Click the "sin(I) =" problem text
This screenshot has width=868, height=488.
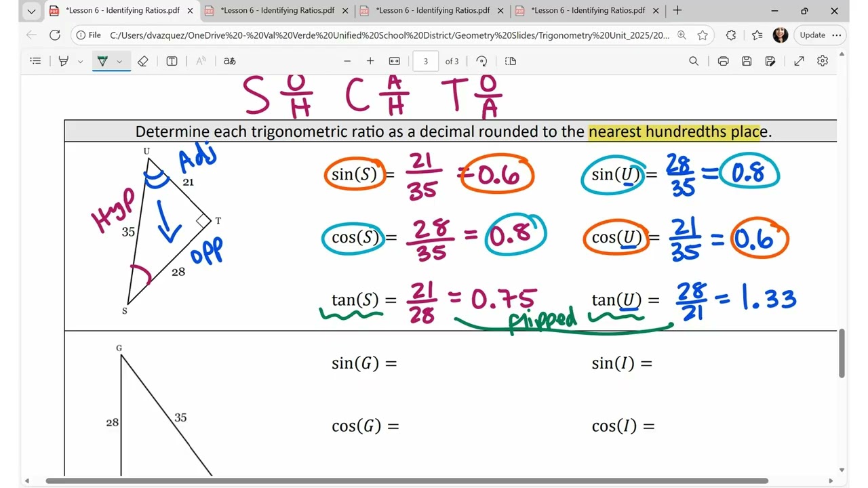pos(622,363)
